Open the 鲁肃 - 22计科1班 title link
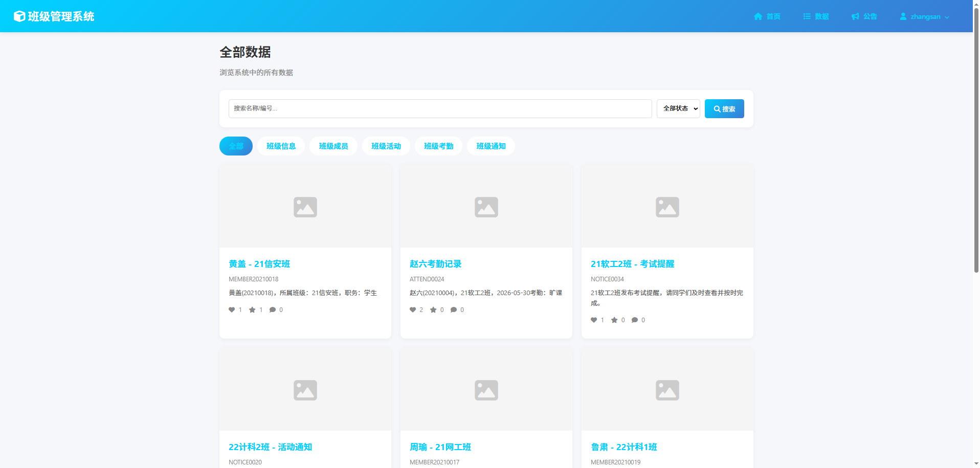980x468 pixels. 624,447
